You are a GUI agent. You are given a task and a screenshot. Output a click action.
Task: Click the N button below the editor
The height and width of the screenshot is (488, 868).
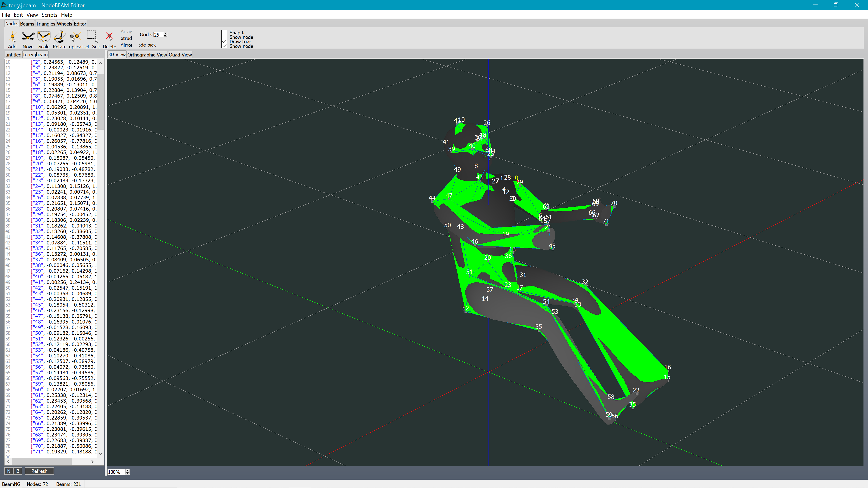click(x=9, y=471)
